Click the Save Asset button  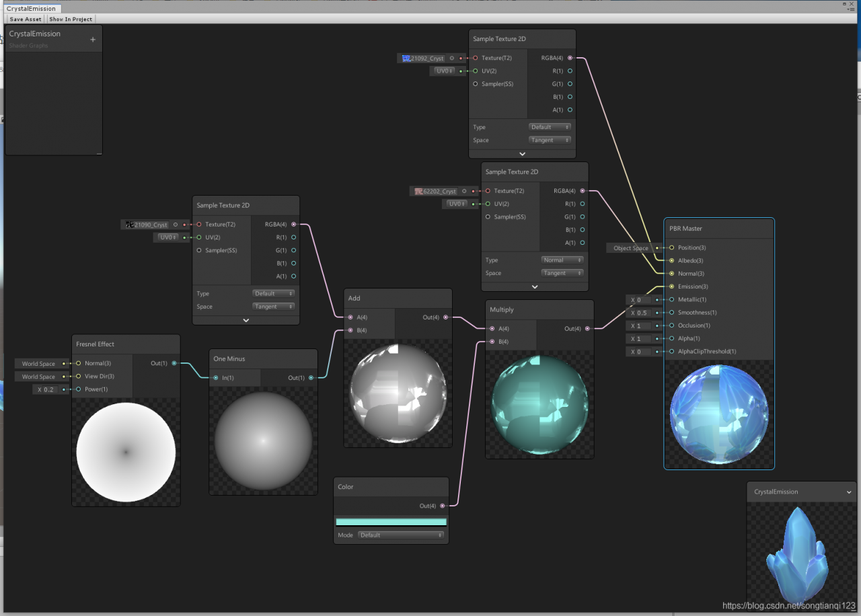pyautogui.click(x=26, y=19)
